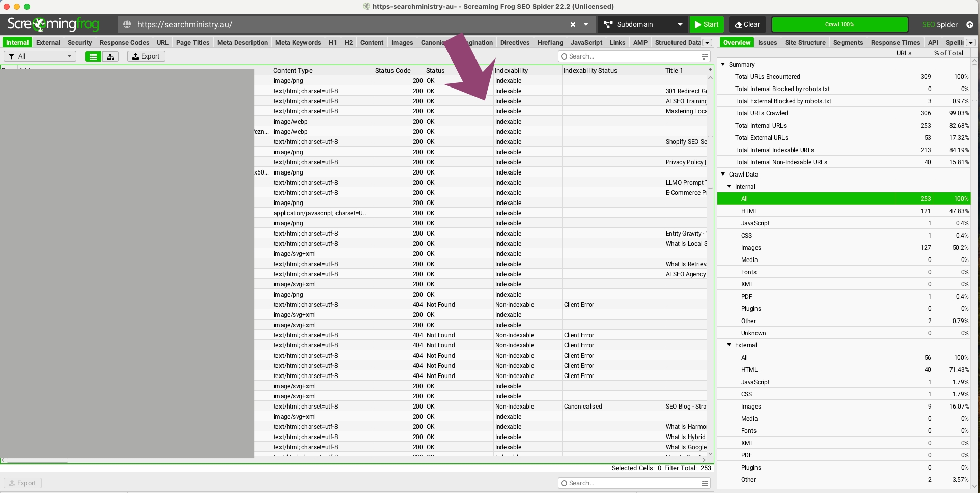Click the main table vertical scrollbar
Viewport: 980px width, 493px height.
click(710, 163)
